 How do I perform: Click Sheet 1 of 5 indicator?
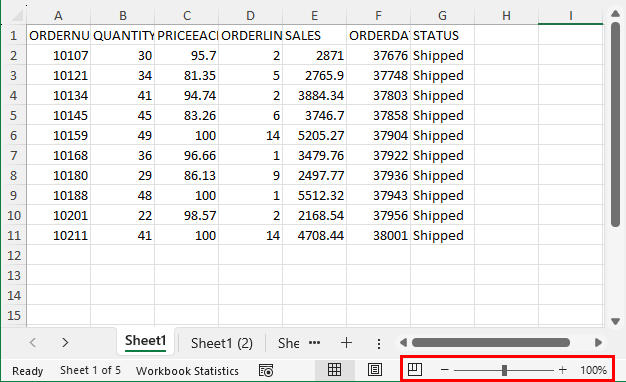click(90, 370)
